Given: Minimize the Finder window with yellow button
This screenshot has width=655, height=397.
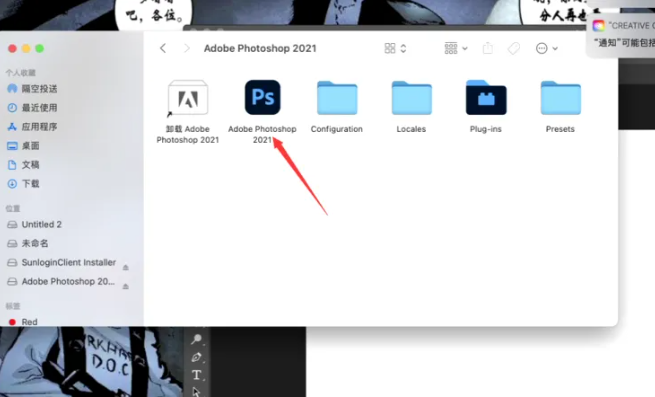Looking at the screenshot, I should pyautogui.click(x=26, y=48).
